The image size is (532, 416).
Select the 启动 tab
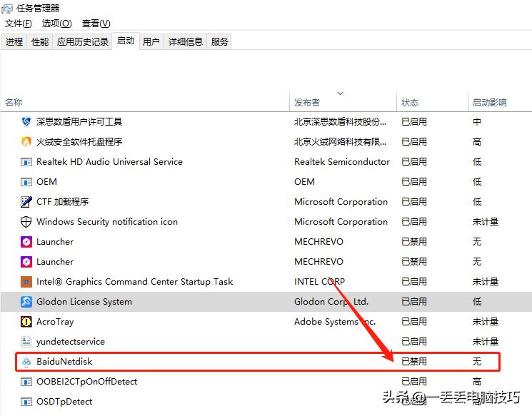coord(126,41)
